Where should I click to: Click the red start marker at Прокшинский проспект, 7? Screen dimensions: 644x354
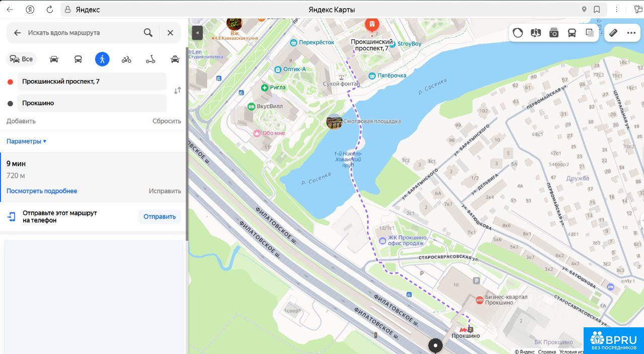372,25
